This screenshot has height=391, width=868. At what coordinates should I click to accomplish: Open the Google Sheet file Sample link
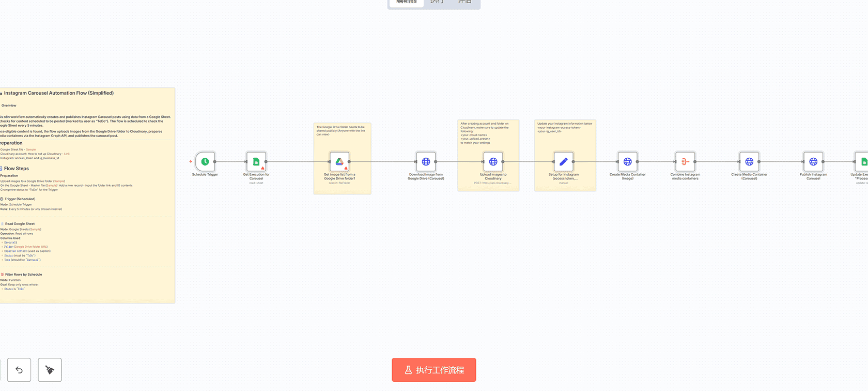click(31, 149)
